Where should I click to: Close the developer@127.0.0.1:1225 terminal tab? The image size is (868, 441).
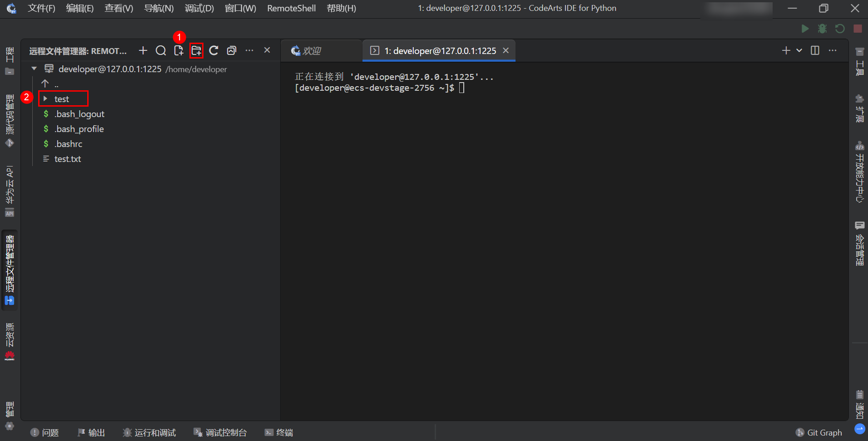(506, 51)
